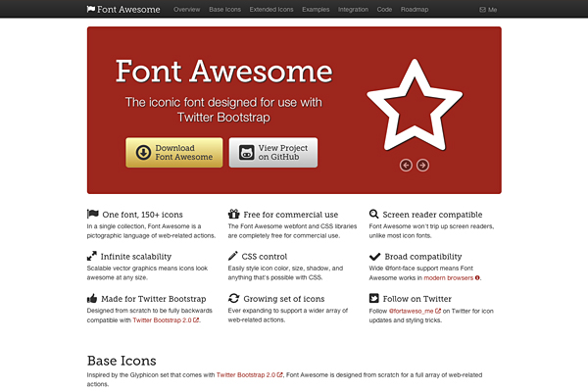Click the resize arrows icon by Infinite scalability

(91, 256)
